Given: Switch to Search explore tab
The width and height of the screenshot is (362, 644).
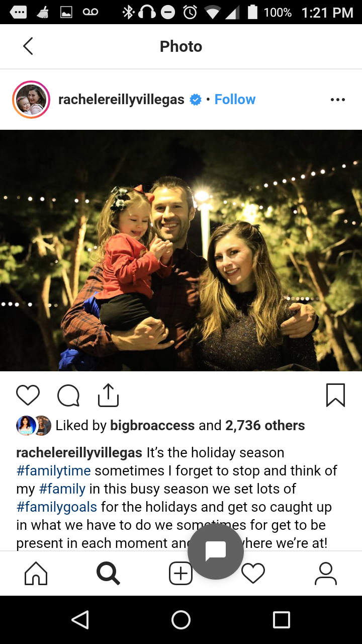Looking at the screenshot, I should coord(108,574).
